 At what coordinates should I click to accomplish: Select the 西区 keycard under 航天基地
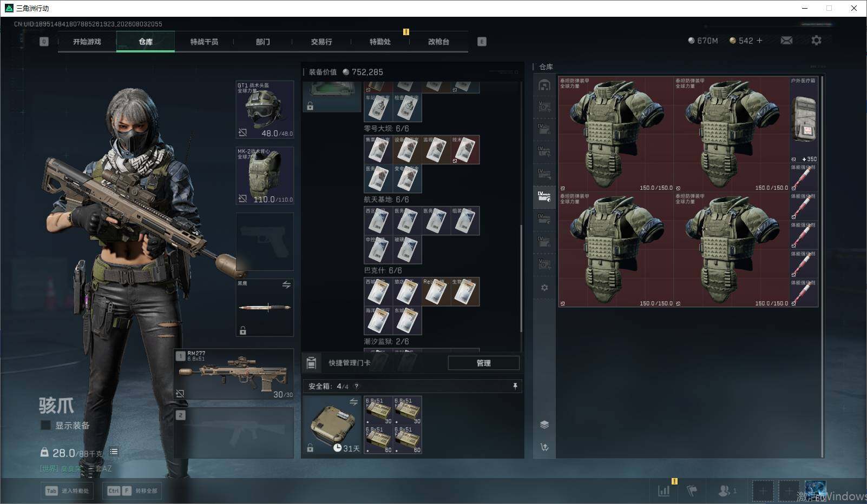378,221
